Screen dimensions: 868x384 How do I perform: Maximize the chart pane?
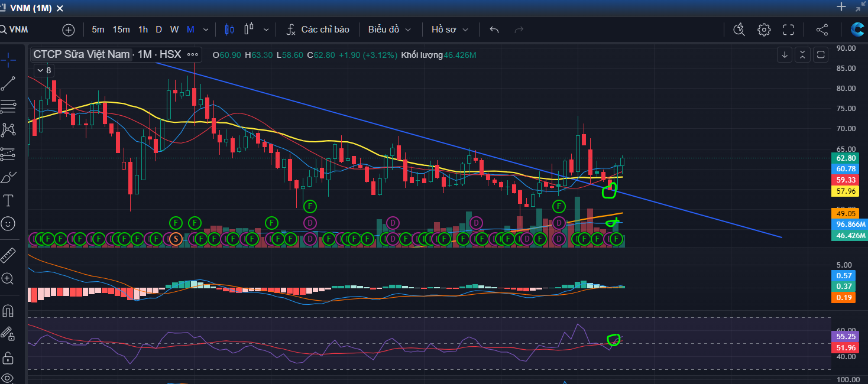821,55
